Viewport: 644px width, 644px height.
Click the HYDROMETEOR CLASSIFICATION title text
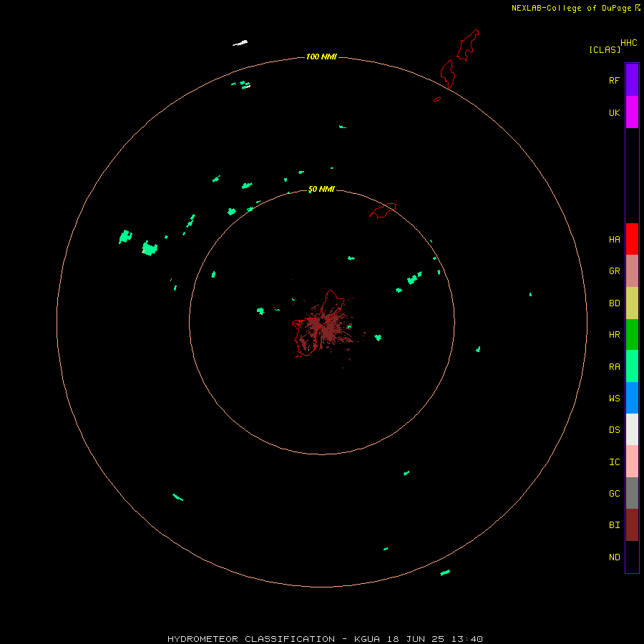tap(251, 639)
